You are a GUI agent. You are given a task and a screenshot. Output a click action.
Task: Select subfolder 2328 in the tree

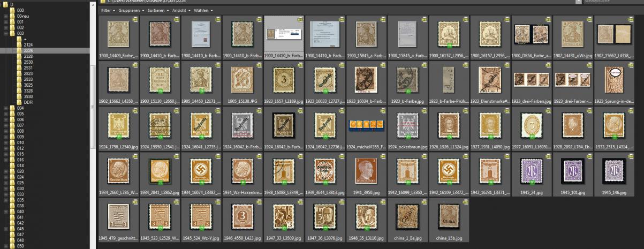click(x=25, y=56)
